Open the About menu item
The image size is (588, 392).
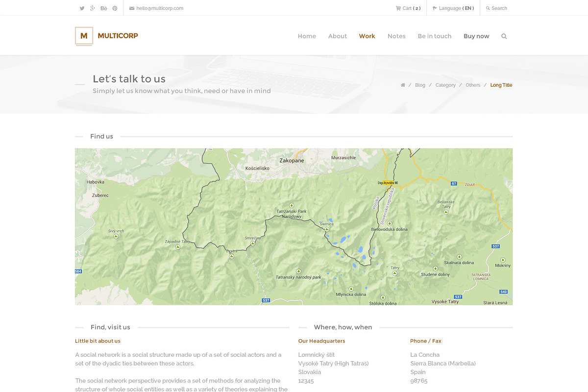tap(338, 36)
